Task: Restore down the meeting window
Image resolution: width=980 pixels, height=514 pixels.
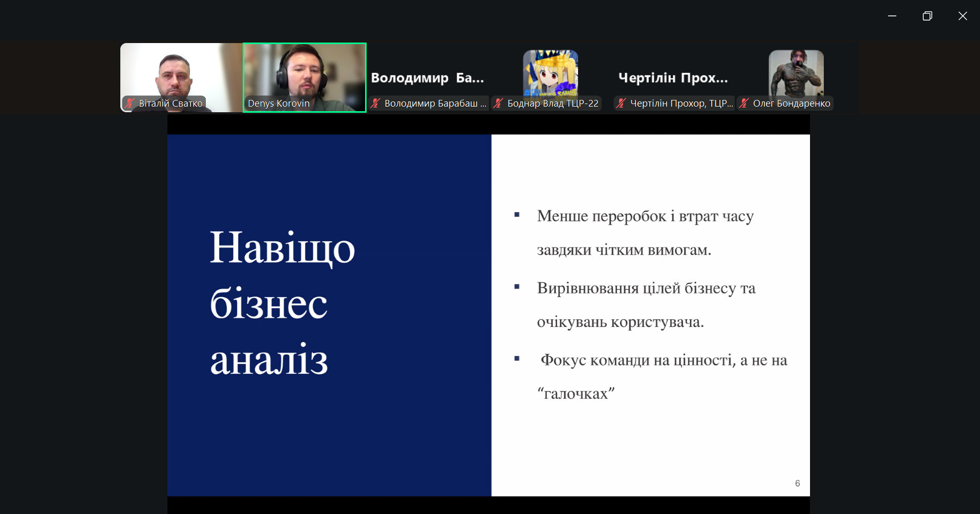Action: 927,16
